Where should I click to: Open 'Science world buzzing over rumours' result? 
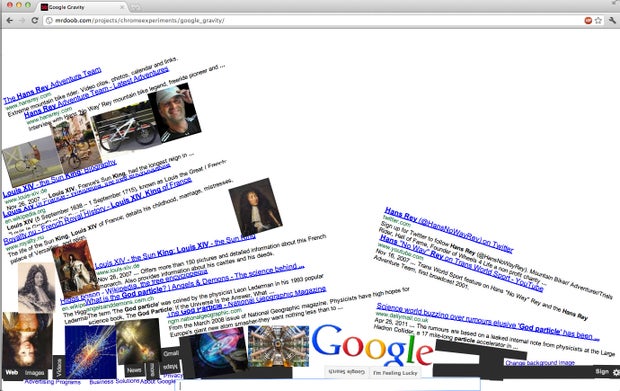(x=488, y=321)
